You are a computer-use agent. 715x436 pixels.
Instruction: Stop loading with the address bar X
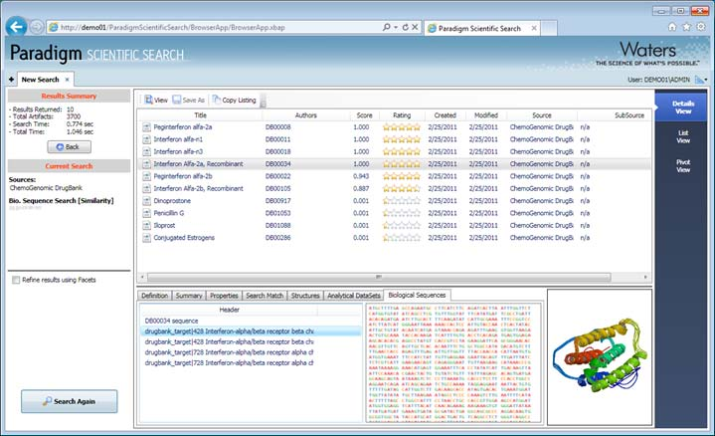(x=415, y=27)
